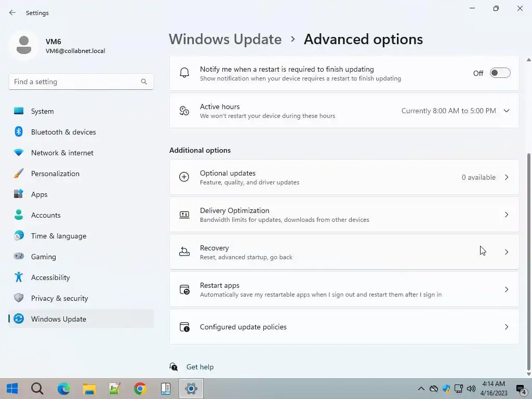Screen dimensions: 532x399
Task: Open the Recovery settings label
Action: pyautogui.click(x=214, y=248)
